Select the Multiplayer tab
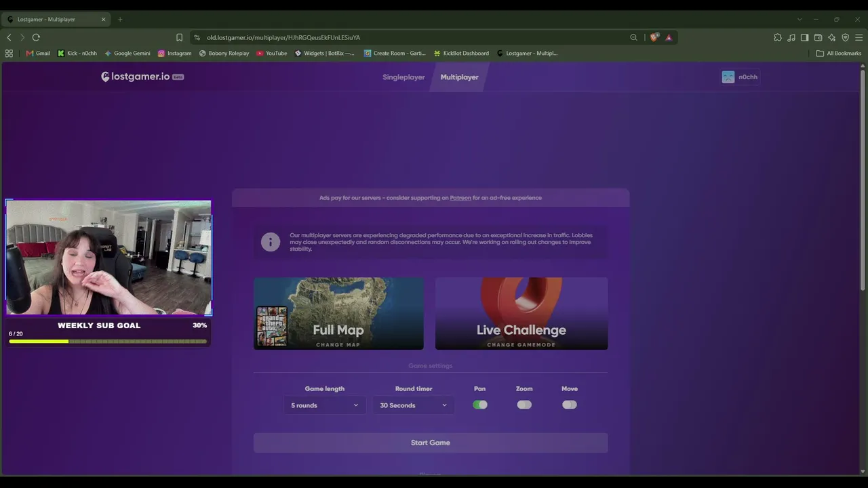The width and height of the screenshot is (868, 488). (460, 77)
